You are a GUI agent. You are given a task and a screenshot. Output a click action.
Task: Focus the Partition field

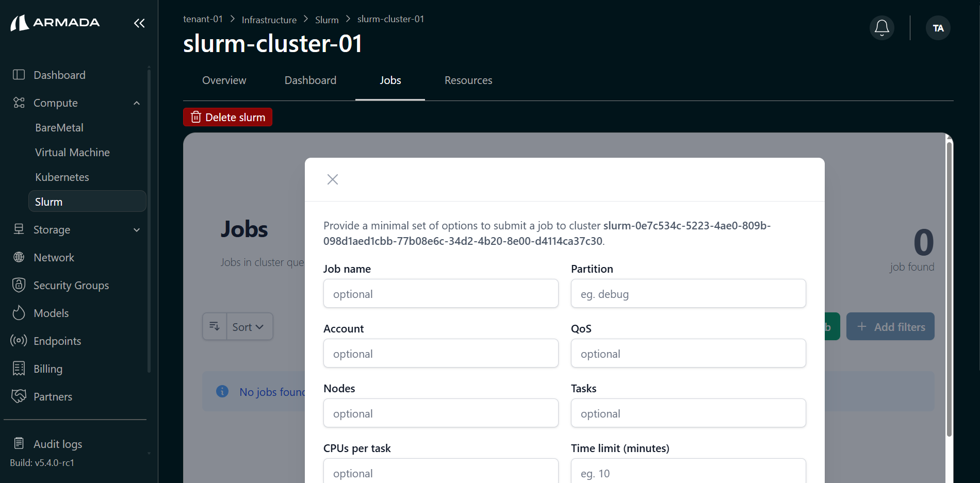(x=689, y=293)
